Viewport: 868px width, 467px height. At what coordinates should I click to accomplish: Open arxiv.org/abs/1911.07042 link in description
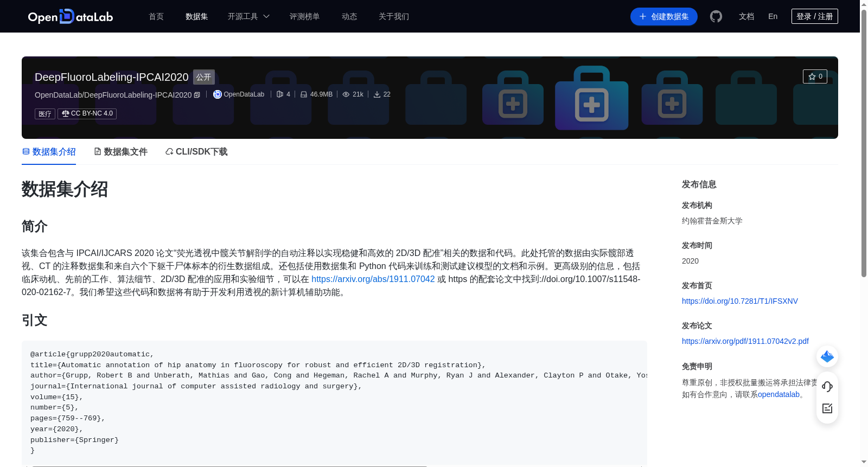(373, 279)
